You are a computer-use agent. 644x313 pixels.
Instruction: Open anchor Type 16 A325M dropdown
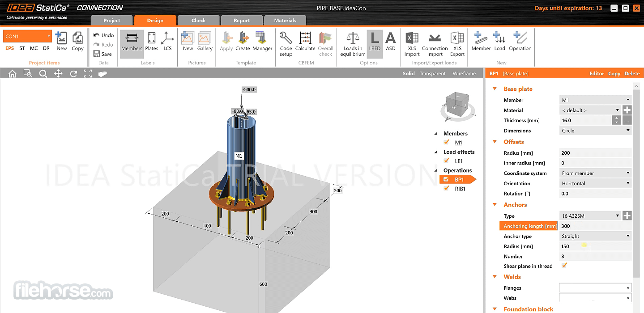click(590, 216)
